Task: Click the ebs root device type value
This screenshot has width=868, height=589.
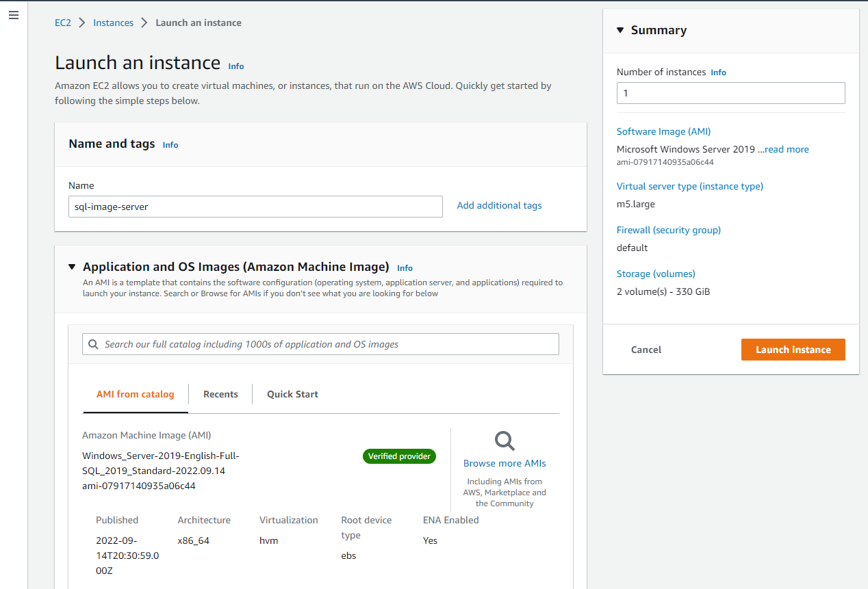Action: coord(349,555)
